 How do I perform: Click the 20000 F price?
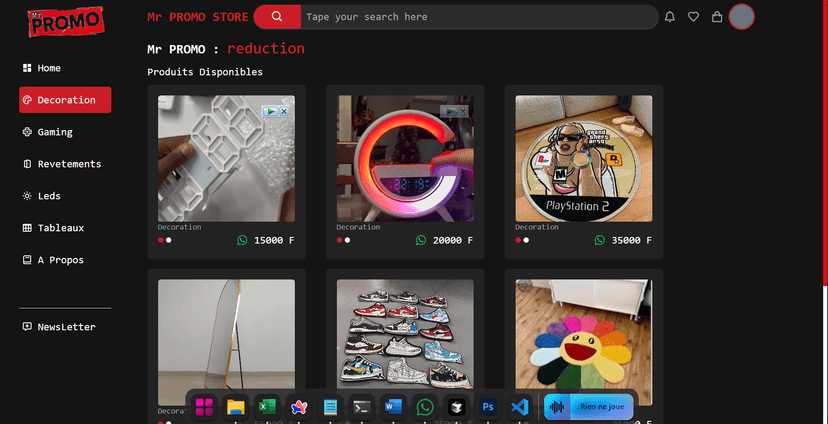pos(453,240)
